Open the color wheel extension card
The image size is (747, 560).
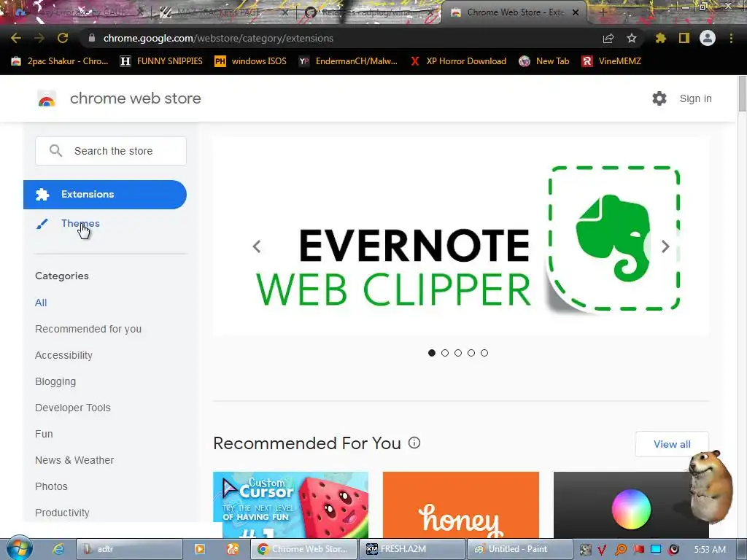click(631, 505)
